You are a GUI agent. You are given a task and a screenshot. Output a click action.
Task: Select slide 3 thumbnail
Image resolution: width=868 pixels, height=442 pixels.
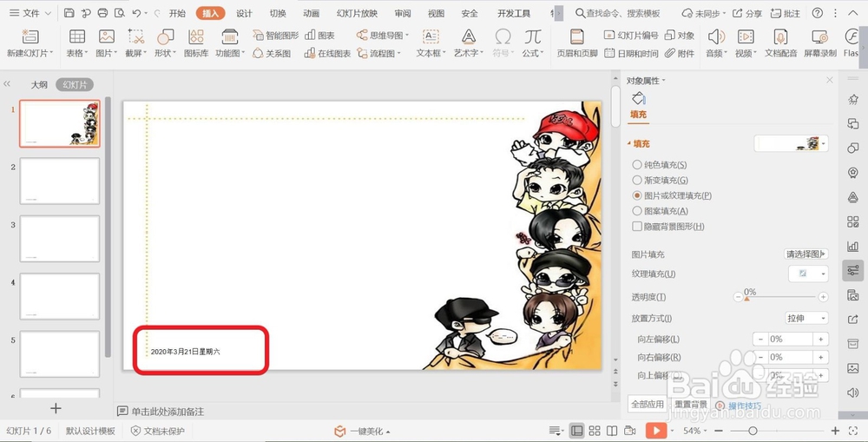pos(60,239)
